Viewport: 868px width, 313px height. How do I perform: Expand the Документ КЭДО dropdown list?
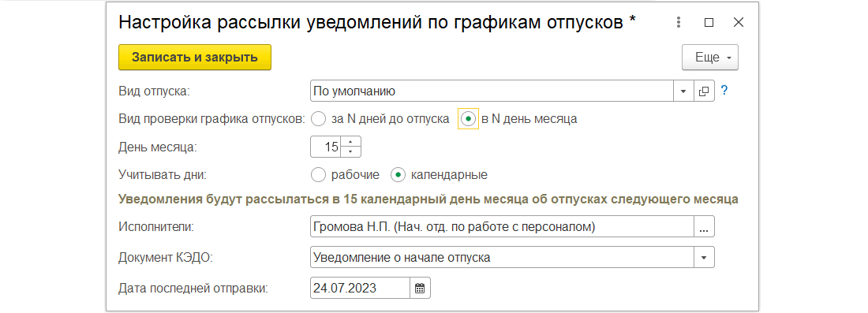point(704,257)
